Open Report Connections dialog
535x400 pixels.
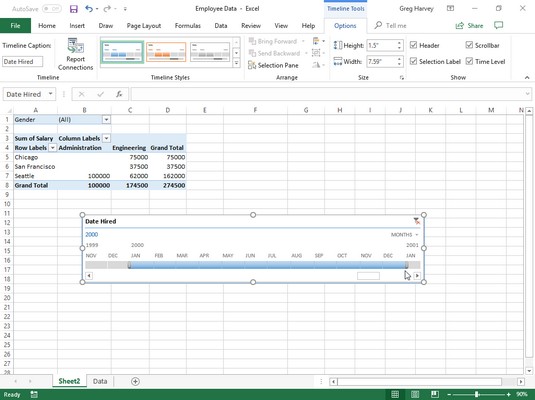point(75,54)
